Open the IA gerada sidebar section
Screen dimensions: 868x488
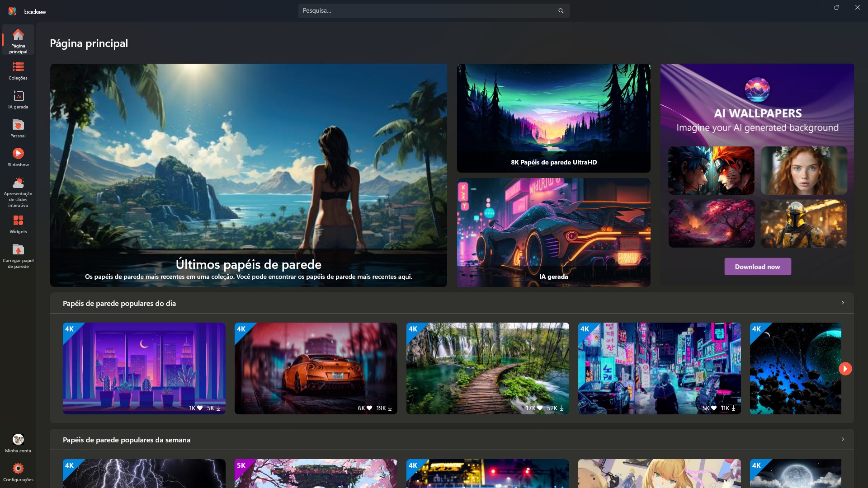(18, 100)
